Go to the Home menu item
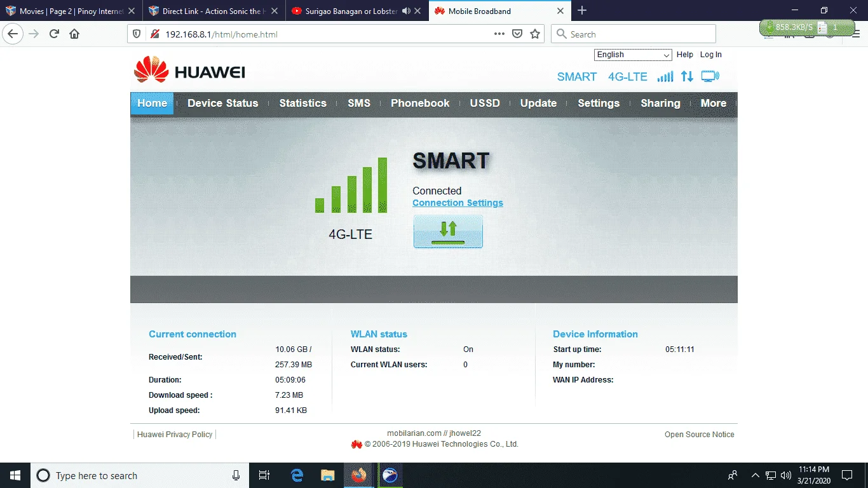 click(x=152, y=104)
